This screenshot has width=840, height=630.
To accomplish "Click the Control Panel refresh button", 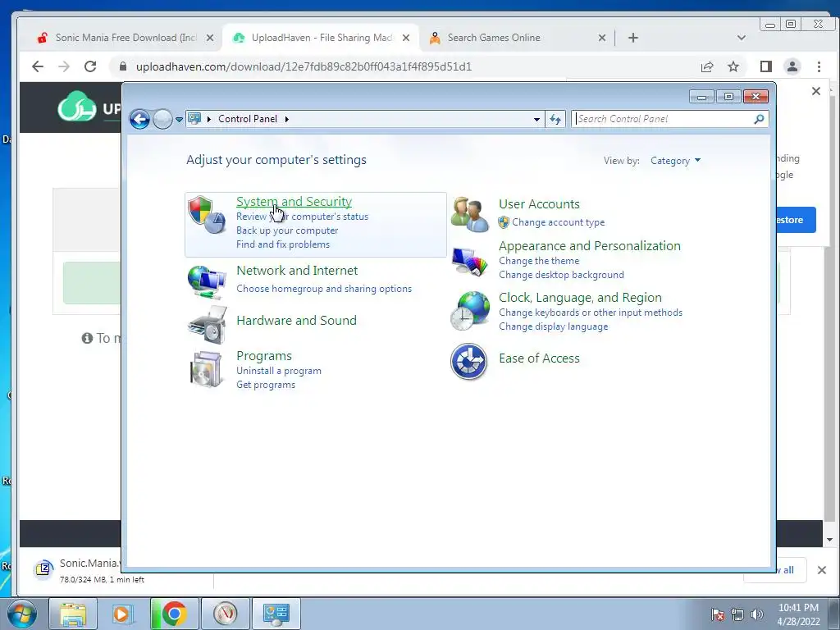I will click(555, 119).
